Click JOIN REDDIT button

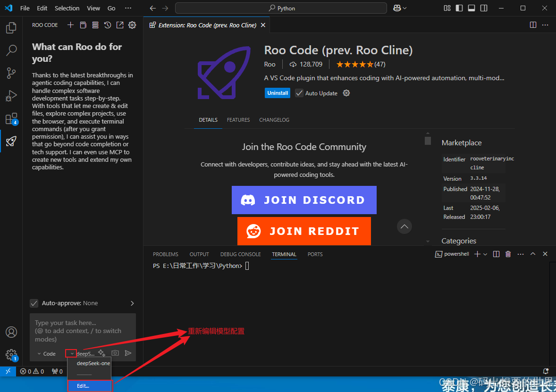[x=304, y=231]
